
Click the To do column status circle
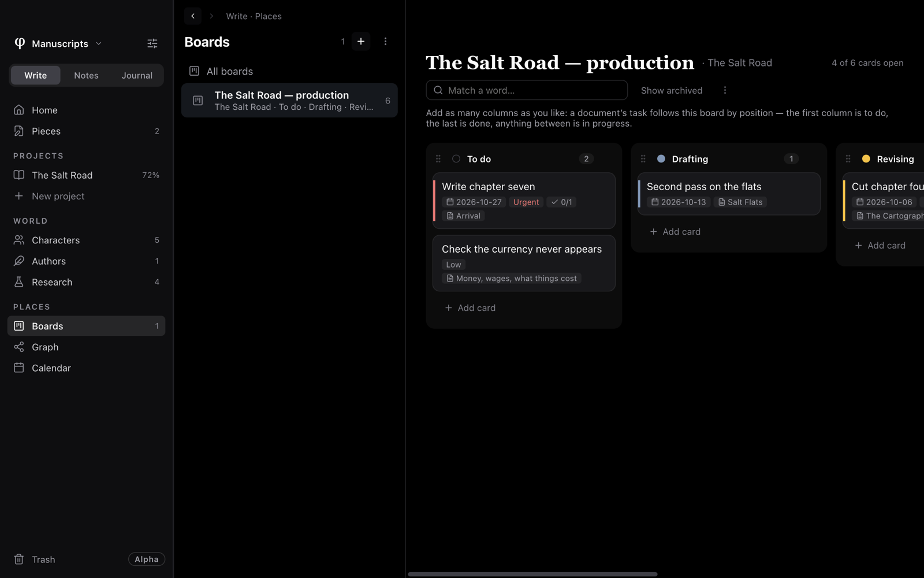pos(456,159)
